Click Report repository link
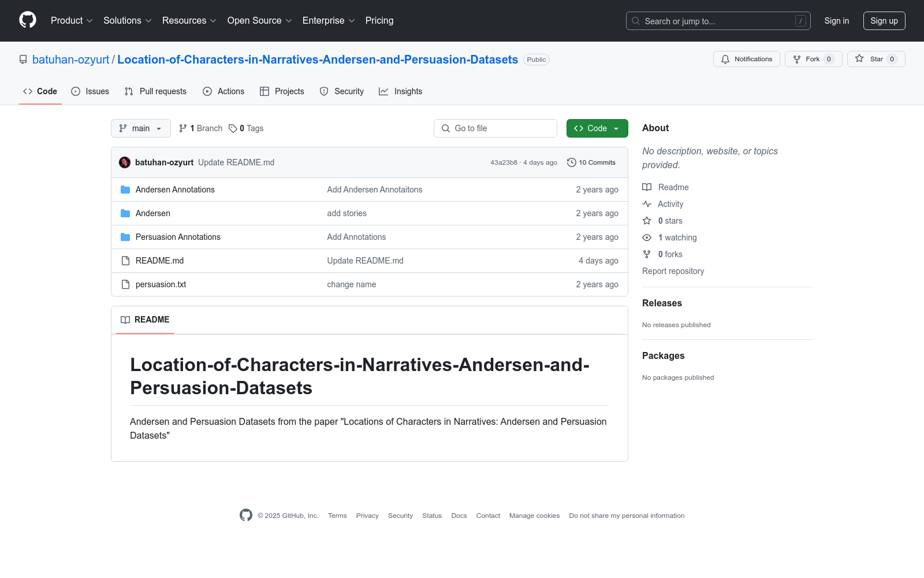 coord(673,271)
